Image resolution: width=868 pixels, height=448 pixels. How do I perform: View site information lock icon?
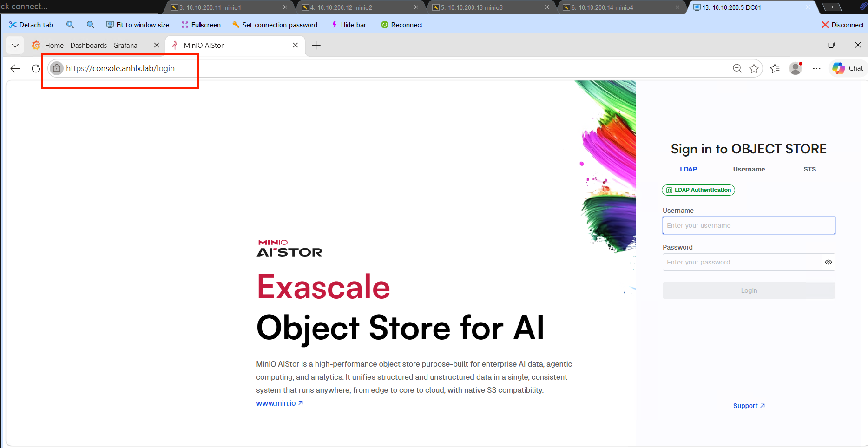click(x=57, y=68)
